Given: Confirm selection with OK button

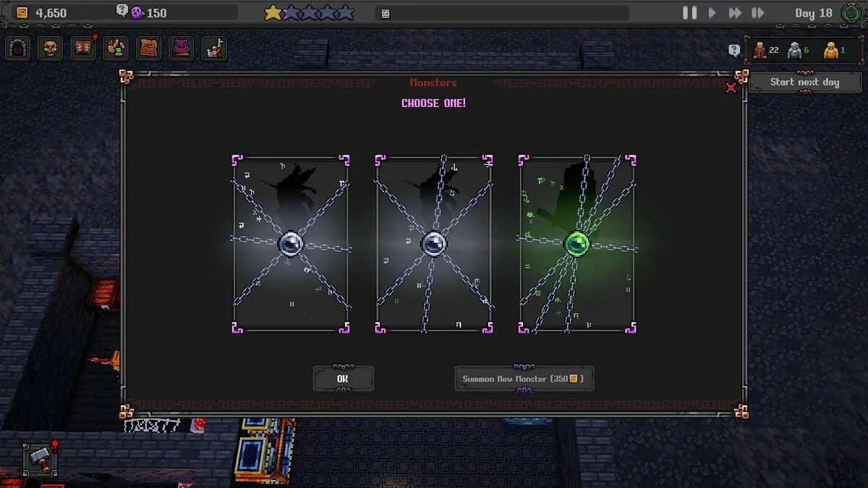Looking at the screenshot, I should 343,379.
